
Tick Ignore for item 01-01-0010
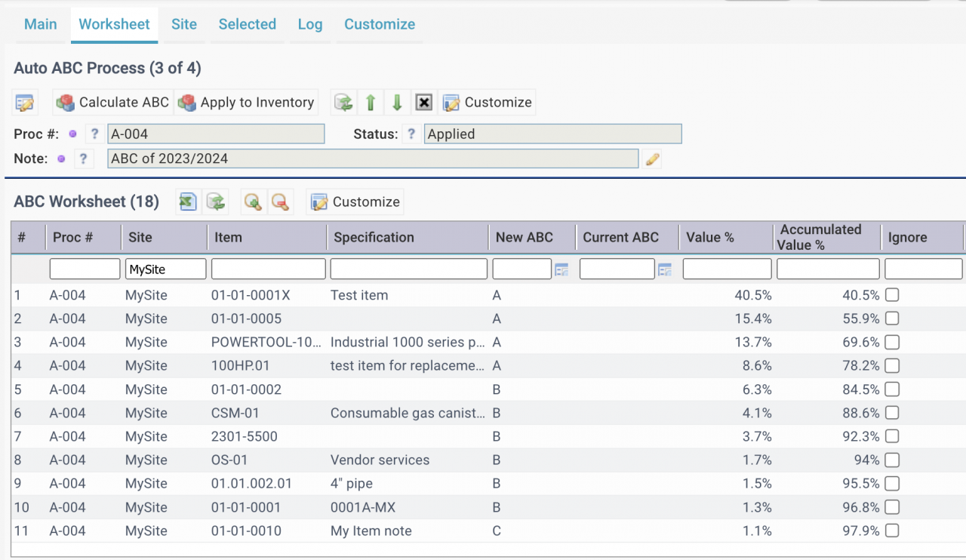pyautogui.click(x=892, y=531)
